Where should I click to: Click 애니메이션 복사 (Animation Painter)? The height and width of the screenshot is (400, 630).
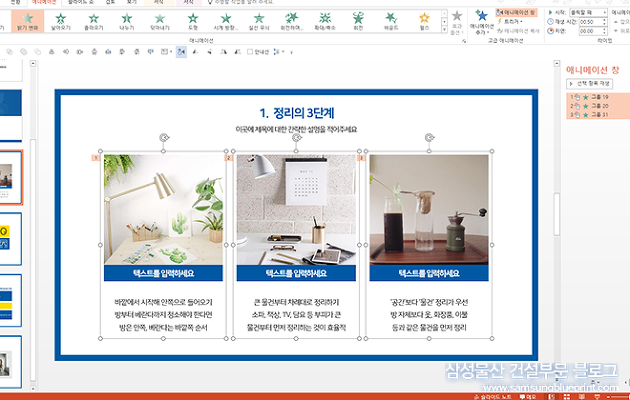pyautogui.click(x=518, y=31)
